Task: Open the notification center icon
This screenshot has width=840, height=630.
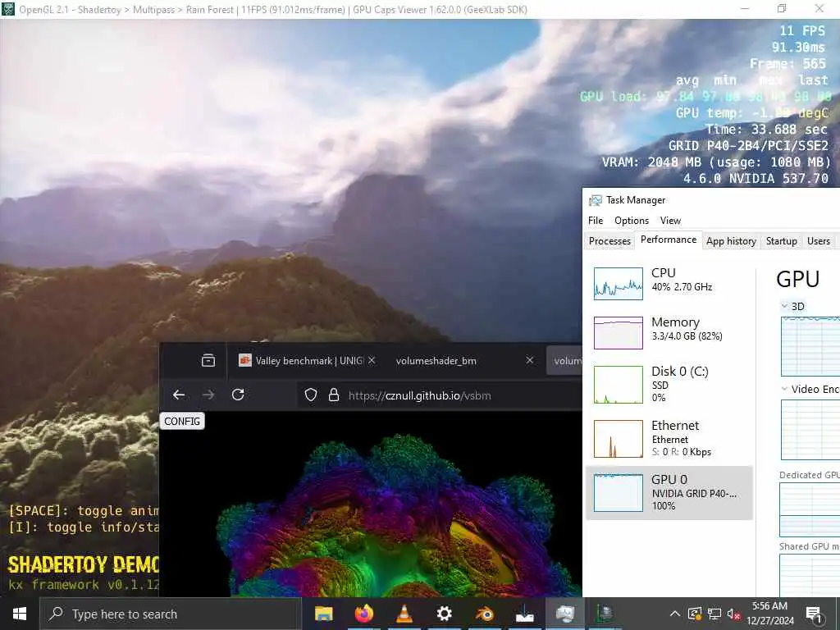Action: click(814, 614)
